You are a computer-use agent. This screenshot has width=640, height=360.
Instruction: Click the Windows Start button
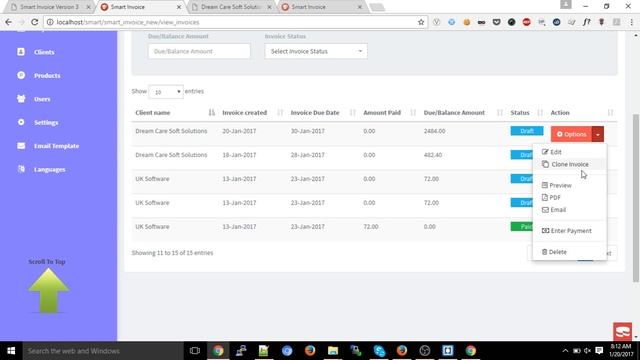tap(11, 351)
